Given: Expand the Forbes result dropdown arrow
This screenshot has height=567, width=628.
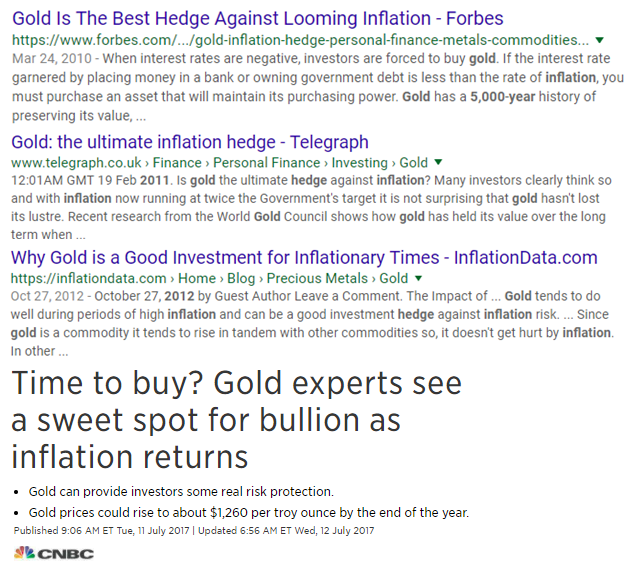Looking at the screenshot, I should click(599, 40).
